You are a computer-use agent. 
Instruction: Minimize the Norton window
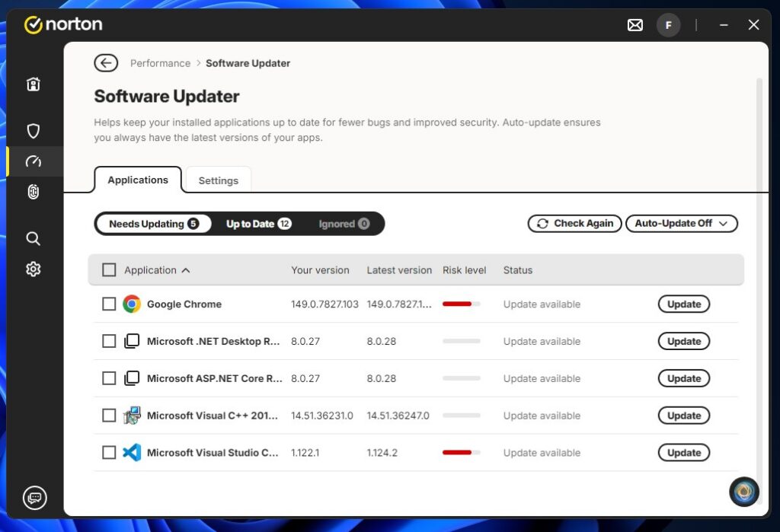click(724, 25)
